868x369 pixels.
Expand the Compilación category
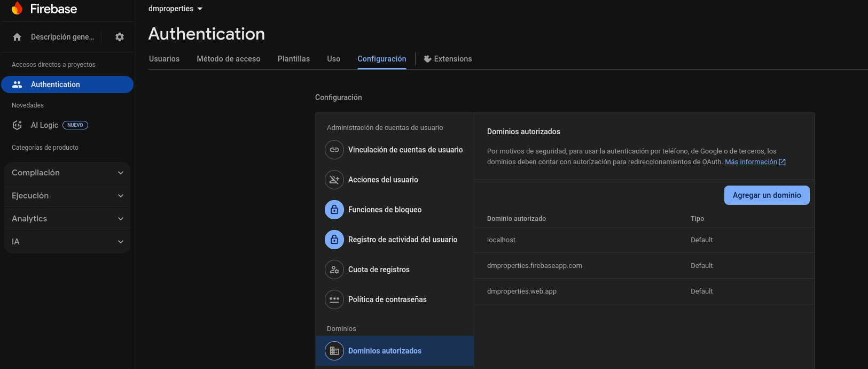coord(67,173)
